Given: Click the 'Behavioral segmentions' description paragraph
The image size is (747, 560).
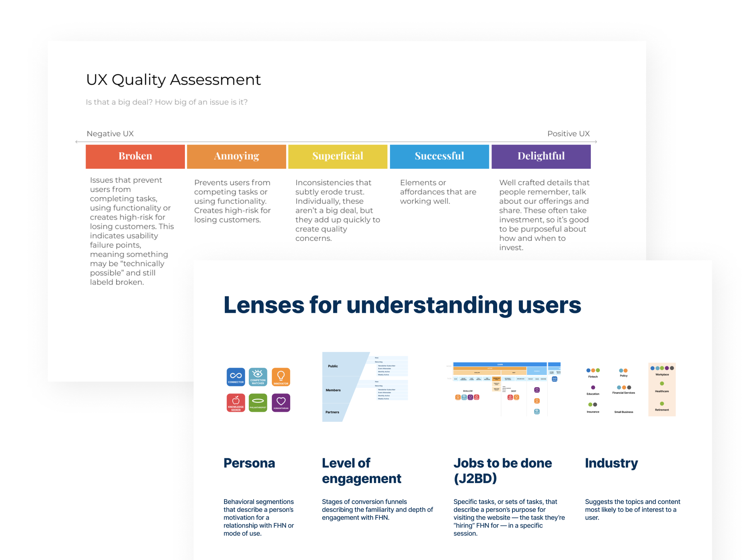Looking at the screenshot, I should (259, 517).
